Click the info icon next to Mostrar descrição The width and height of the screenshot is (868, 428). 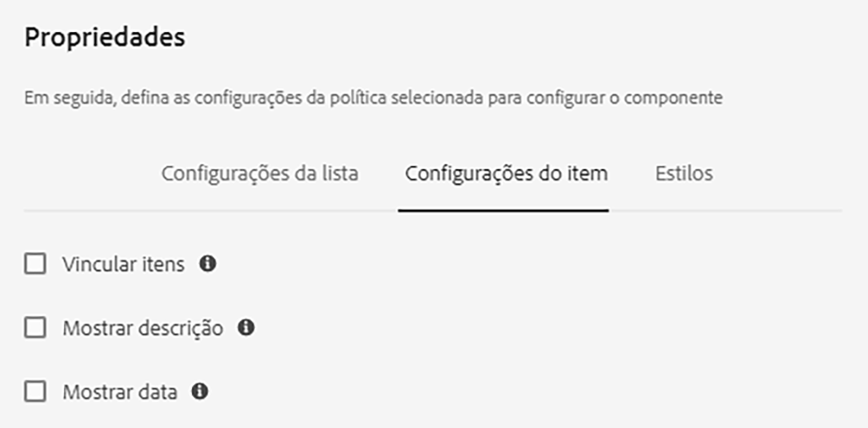click(246, 328)
